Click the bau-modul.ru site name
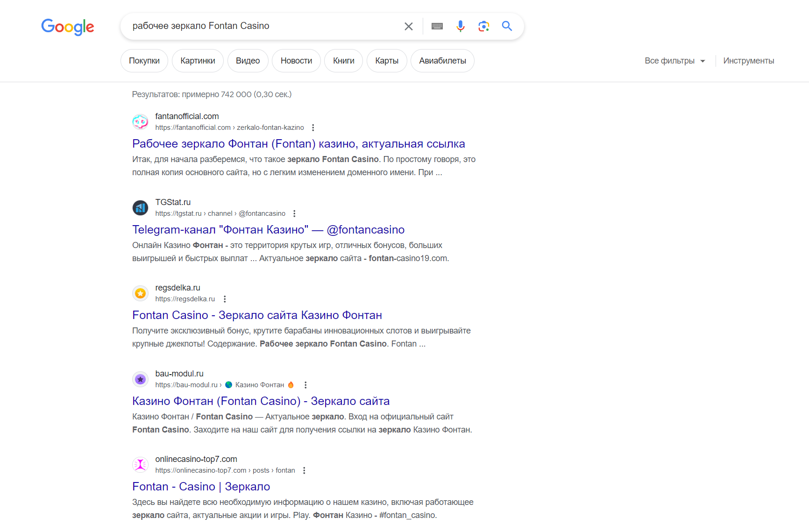Viewport: 809px width, 532px height. click(179, 374)
